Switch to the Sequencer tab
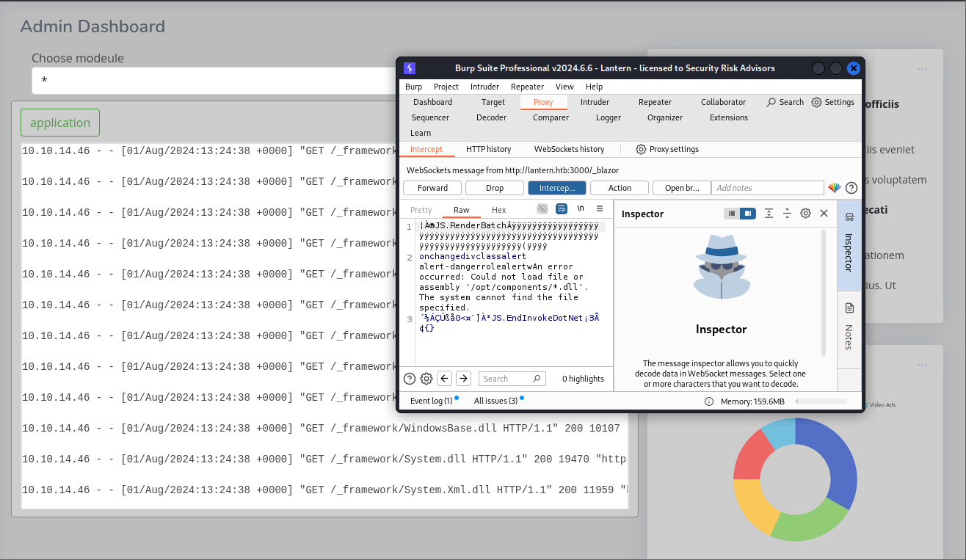 point(430,117)
